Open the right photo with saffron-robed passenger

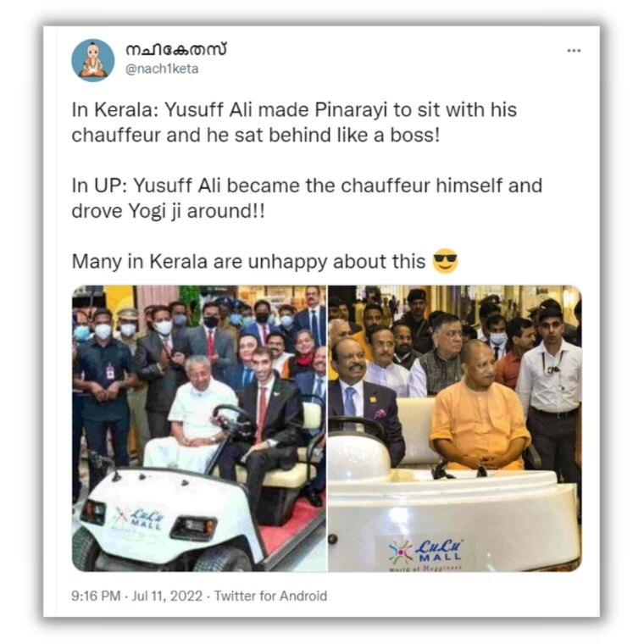(x=455, y=429)
